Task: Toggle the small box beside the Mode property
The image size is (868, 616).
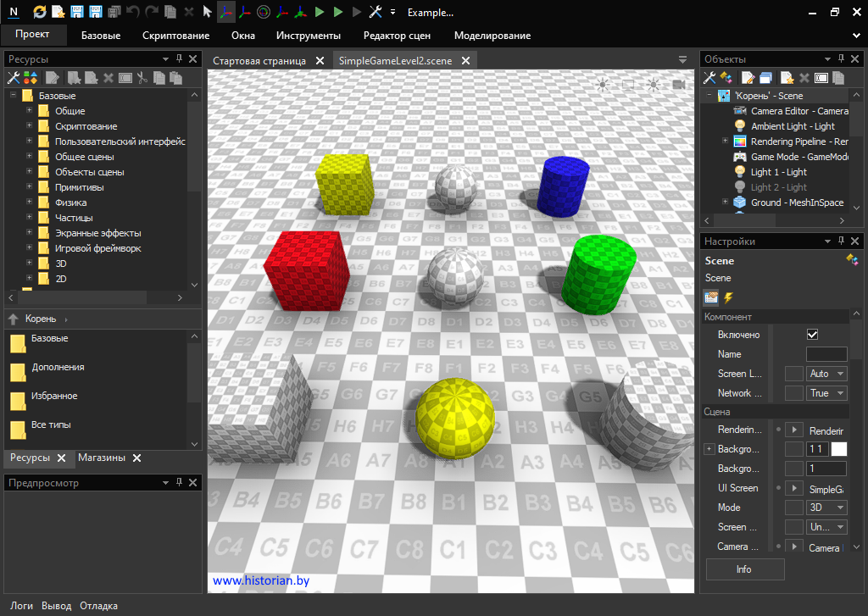Action: tap(793, 508)
